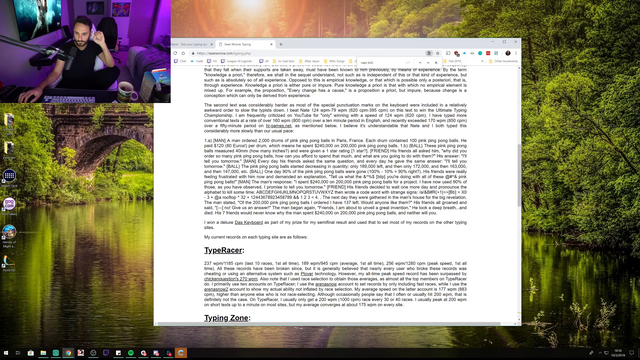The height and width of the screenshot is (360, 640).
Task: Open File Explorer from taskbar
Action: pos(43,353)
